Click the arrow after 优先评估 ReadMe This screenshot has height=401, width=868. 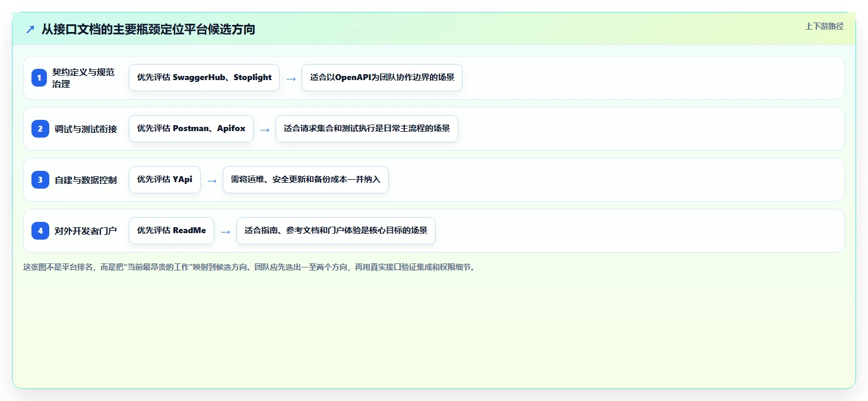[x=226, y=231]
